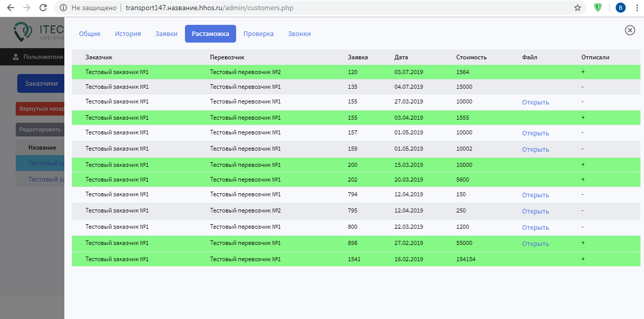The image size is (644, 319).
Task: Click the browser forward arrow
Action: (27, 8)
